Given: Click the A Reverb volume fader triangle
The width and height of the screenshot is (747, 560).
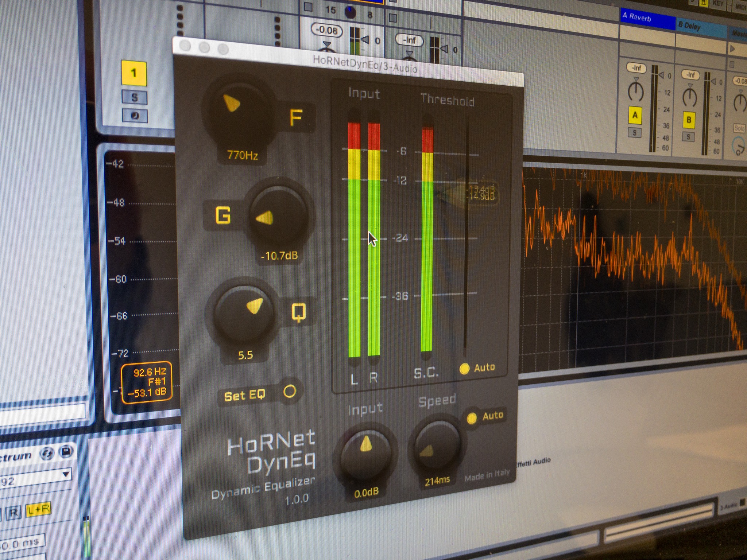Looking at the screenshot, I should (661, 75).
